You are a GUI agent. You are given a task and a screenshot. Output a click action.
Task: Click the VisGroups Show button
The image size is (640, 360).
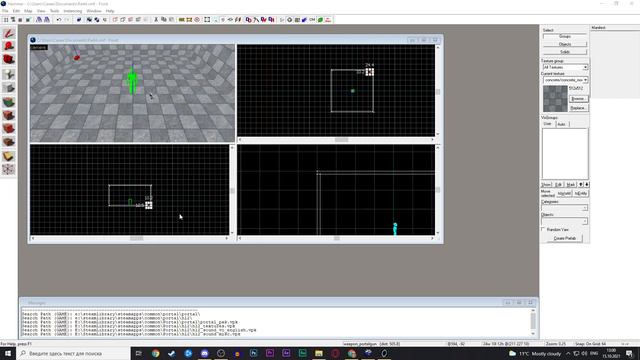pos(546,184)
